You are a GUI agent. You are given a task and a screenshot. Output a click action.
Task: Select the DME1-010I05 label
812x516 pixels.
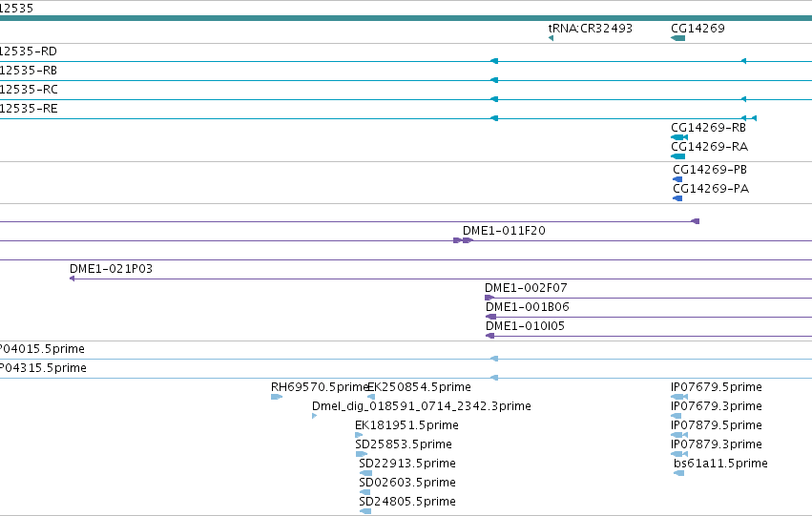[525, 326]
